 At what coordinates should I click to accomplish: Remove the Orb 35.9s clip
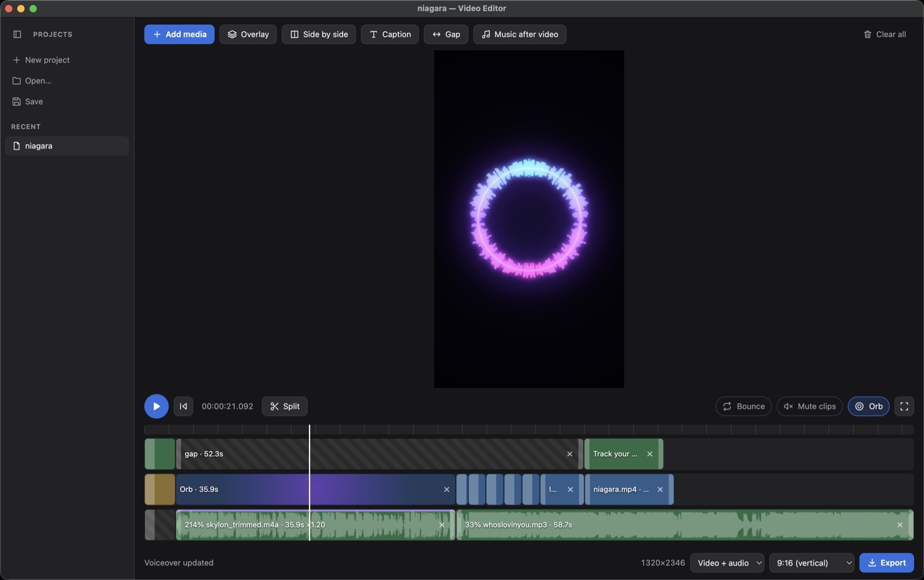click(446, 489)
